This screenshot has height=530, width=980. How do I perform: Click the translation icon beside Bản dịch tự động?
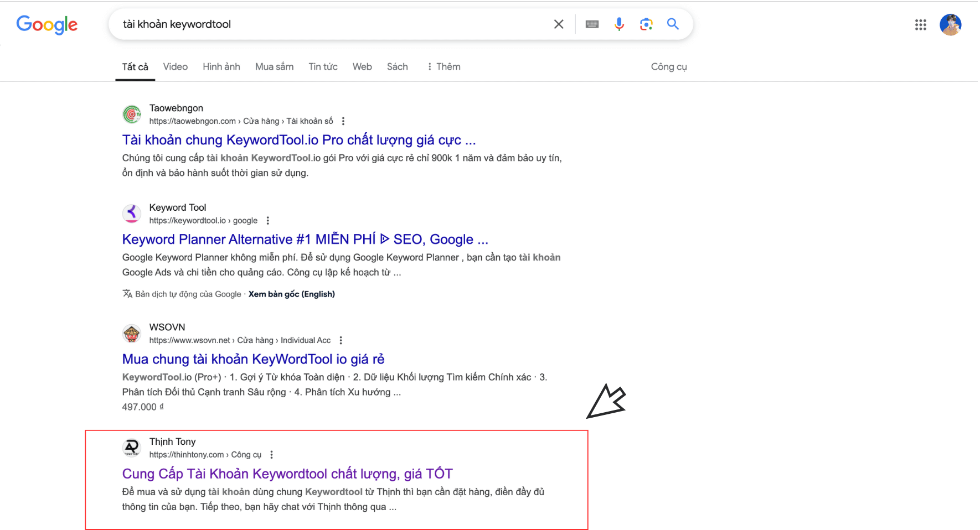127,294
